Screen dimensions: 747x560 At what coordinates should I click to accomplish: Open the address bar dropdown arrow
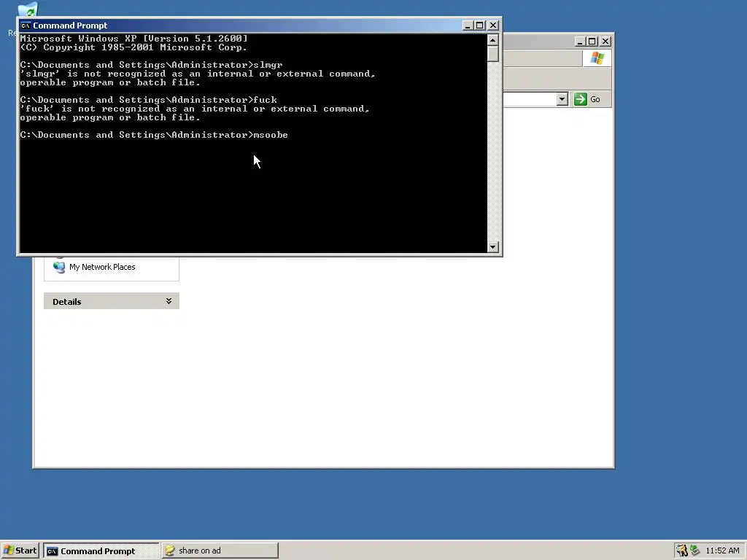pyautogui.click(x=562, y=99)
